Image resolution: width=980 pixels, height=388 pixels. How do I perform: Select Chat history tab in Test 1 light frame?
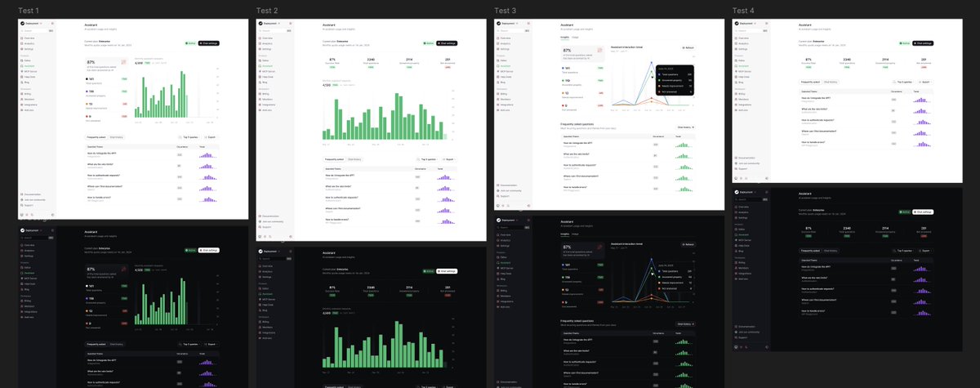point(117,137)
